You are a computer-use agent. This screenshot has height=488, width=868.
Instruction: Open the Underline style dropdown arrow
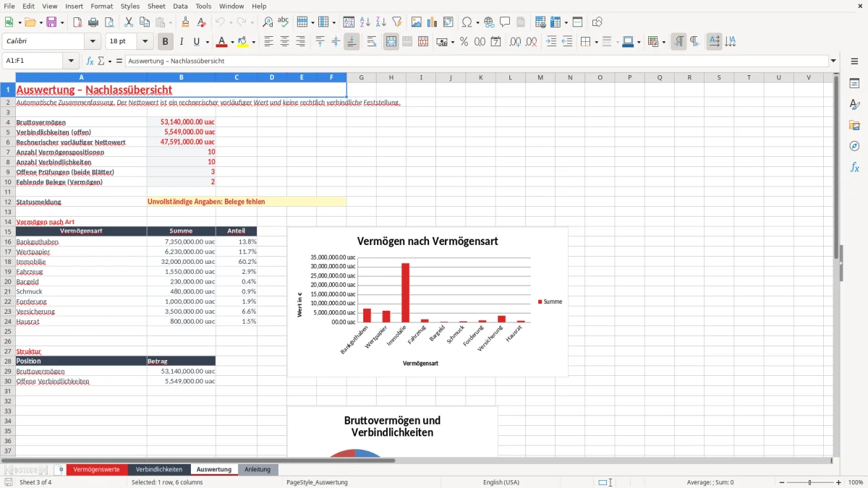tap(207, 42)
